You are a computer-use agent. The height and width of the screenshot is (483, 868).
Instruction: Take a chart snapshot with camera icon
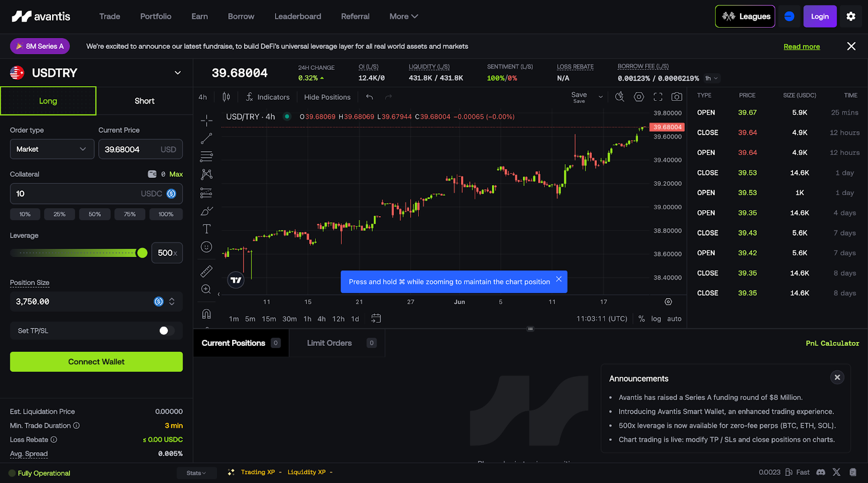tap(676, 96)
